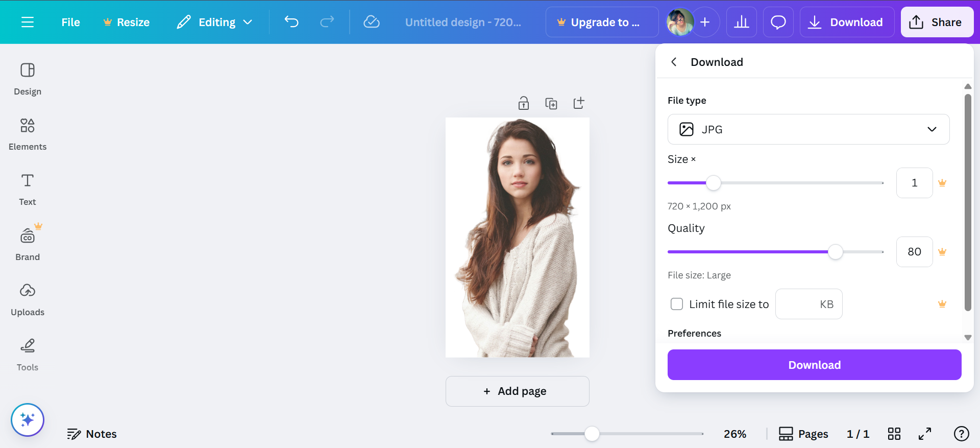Redo the last action
The width and height of the screenshot is (980, 448).
coord(327,22)
